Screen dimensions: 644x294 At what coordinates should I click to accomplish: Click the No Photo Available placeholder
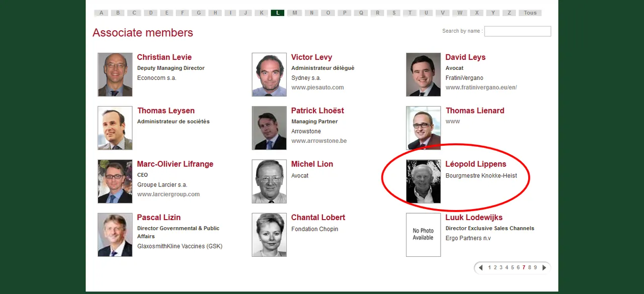(x=423, y=235)
